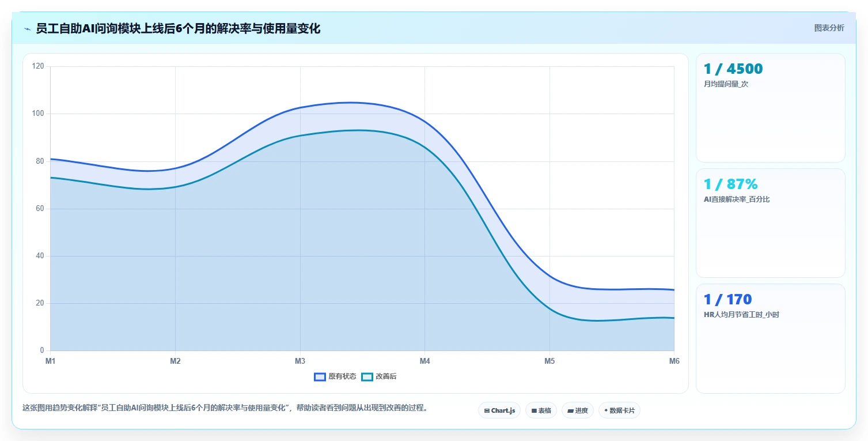This screenshot has width=868, height=441.
Task: Toggle the 改善后 legend series
Action: click(378, 376)
